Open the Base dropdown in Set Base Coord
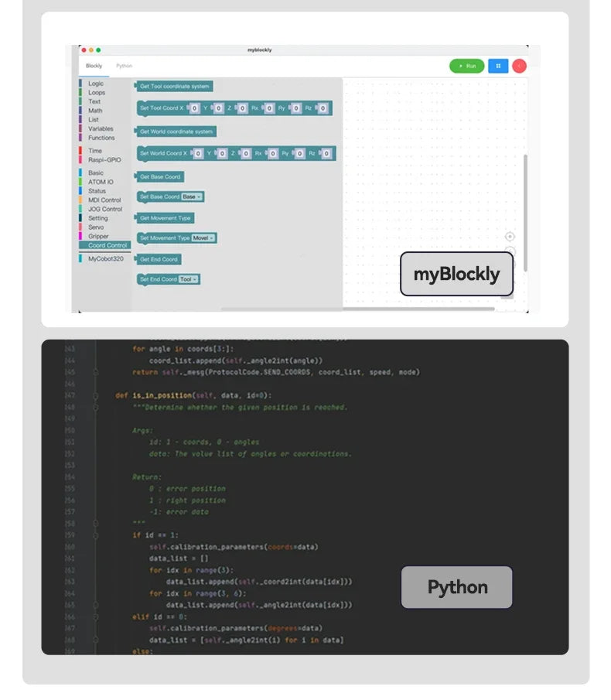This screenshot has width=611, height=700. click(192, 197)
